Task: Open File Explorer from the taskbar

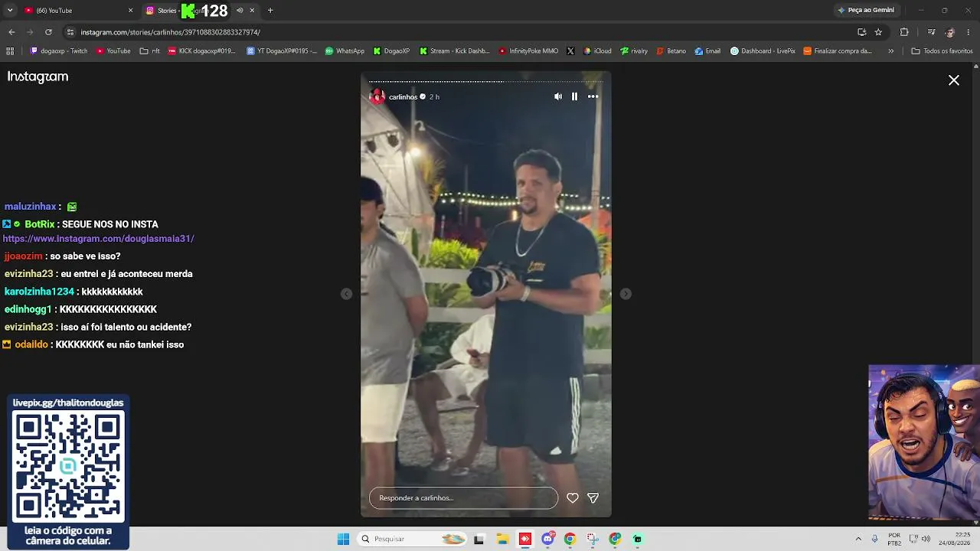Action: [502, 539]
